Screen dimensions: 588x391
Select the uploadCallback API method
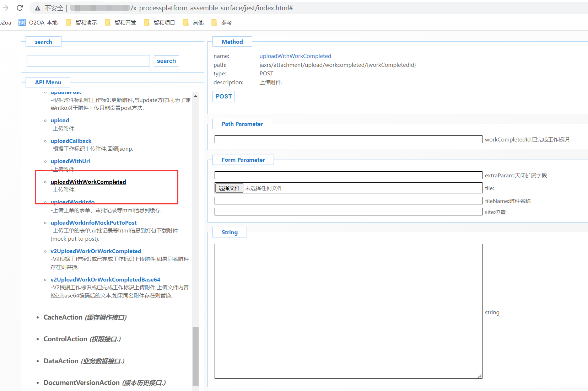point(71,141)
